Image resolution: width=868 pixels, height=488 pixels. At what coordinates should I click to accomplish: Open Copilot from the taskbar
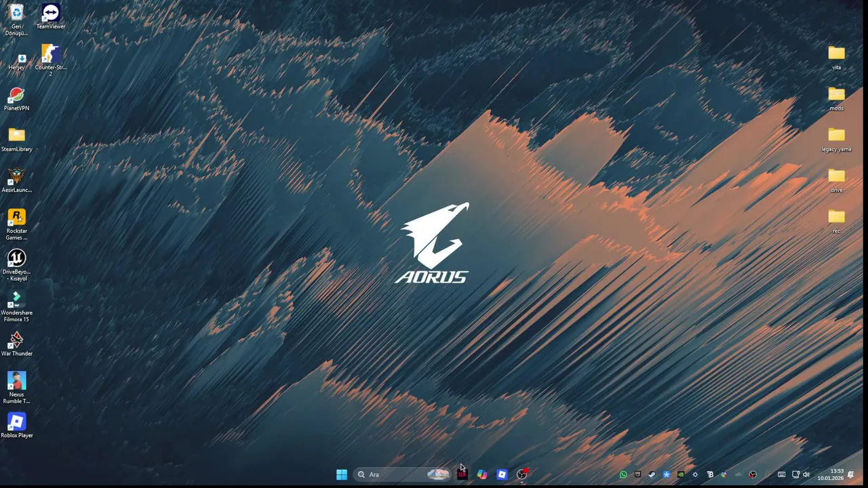click(x=482, y=474)
